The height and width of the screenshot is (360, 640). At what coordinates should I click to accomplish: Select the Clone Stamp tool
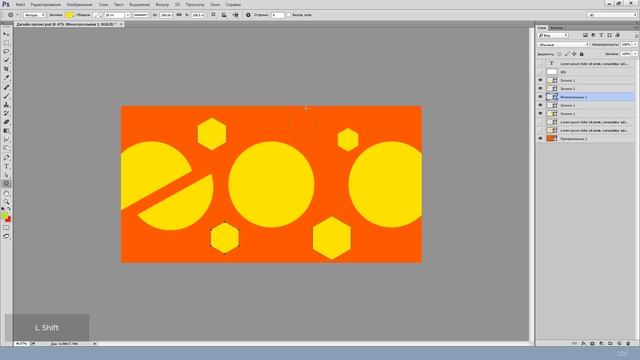coord(6,105)
